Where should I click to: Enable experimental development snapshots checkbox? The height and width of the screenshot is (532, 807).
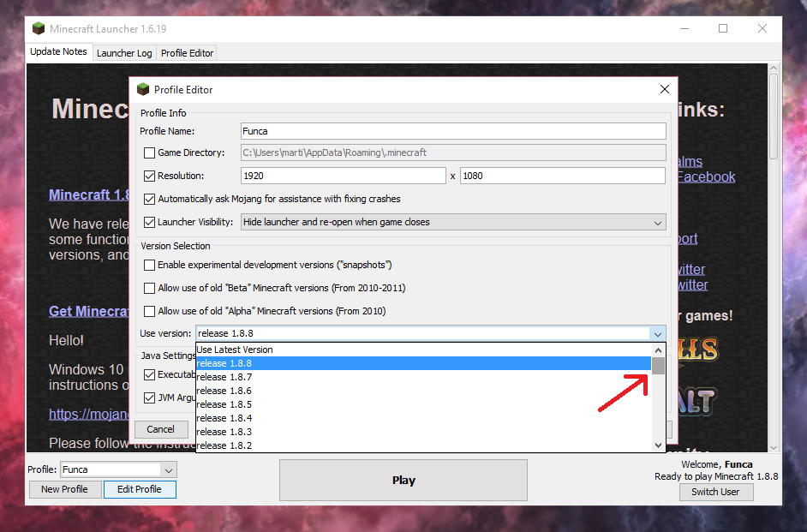tap(150, 266)
